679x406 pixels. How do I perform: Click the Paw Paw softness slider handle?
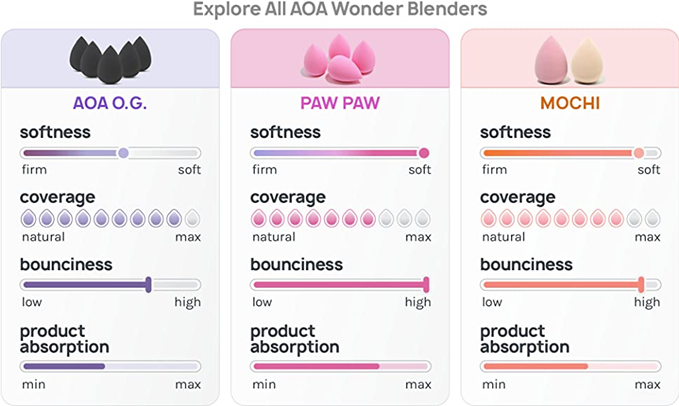424,153
